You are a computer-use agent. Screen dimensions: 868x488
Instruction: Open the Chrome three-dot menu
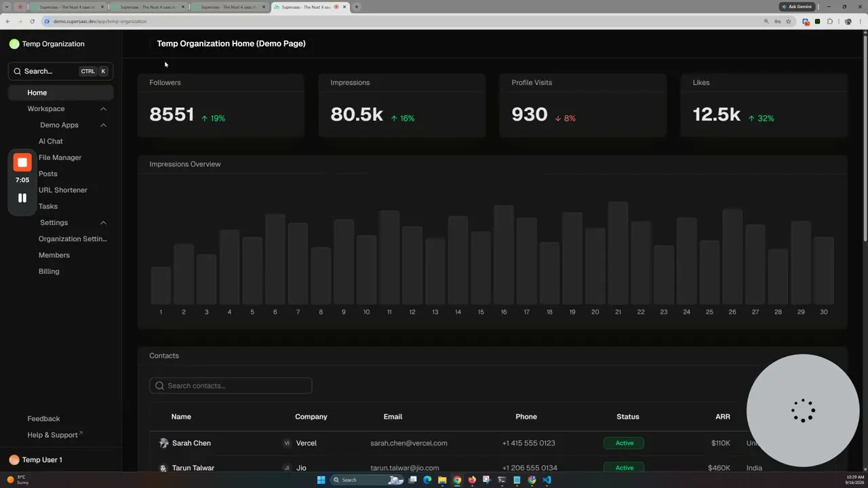(859, 22)
